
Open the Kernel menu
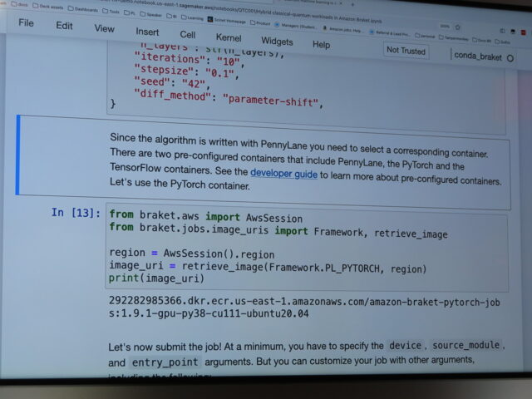(x=229, y=37)
